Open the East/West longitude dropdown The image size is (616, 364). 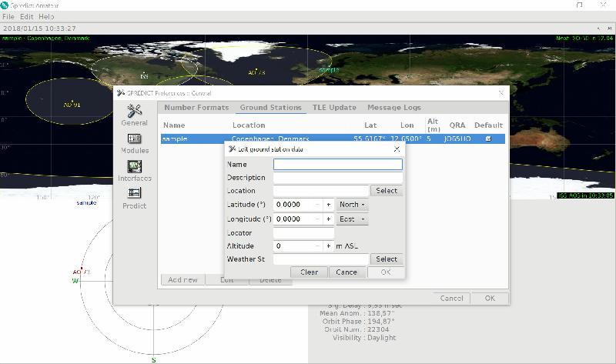coord(352,219)
